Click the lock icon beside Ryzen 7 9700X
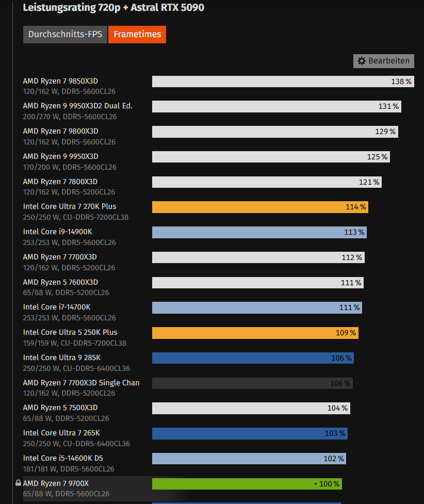Image resolution: width=424 pixels, height=504 pixels. point(19,483)
